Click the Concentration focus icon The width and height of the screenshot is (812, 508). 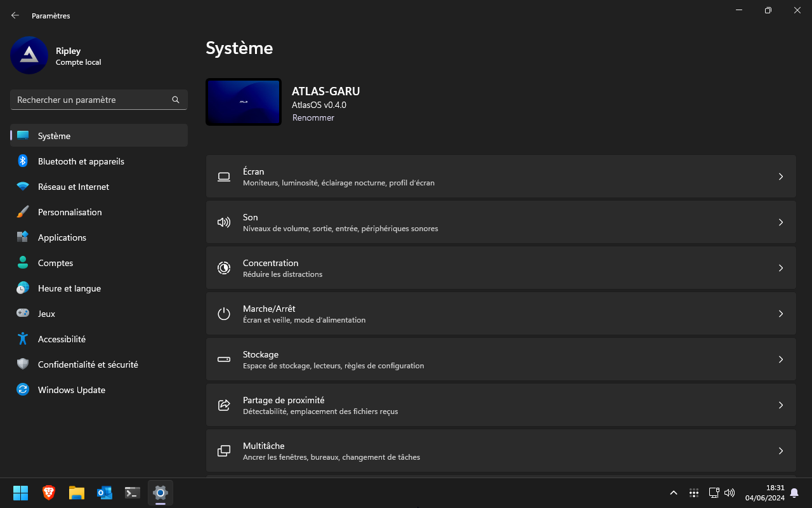point(224,268)
